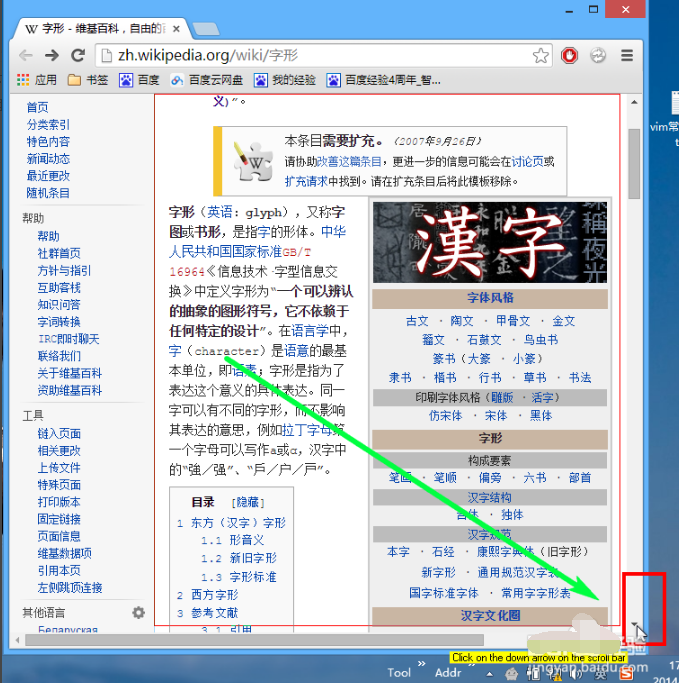This screenshot has width=679, height=683.
Task: Hide the 目录 table of contents
Action: [x=249, y=503]
